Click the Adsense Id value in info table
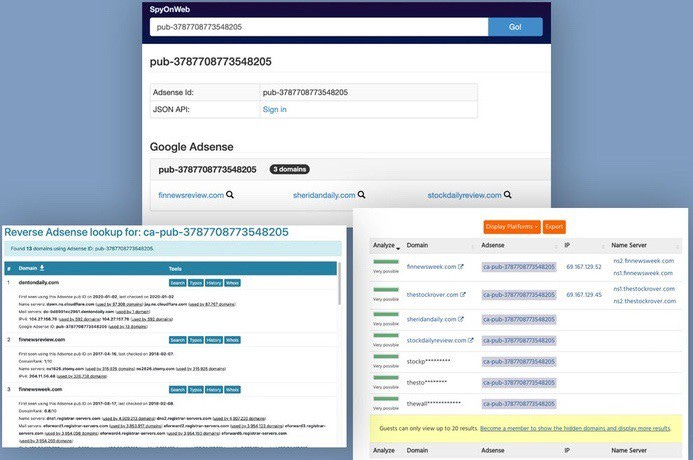 305,92
